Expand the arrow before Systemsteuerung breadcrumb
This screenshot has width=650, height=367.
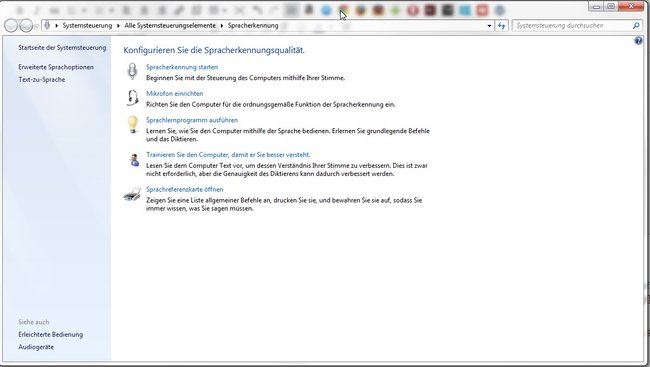(x=56, y=26)
